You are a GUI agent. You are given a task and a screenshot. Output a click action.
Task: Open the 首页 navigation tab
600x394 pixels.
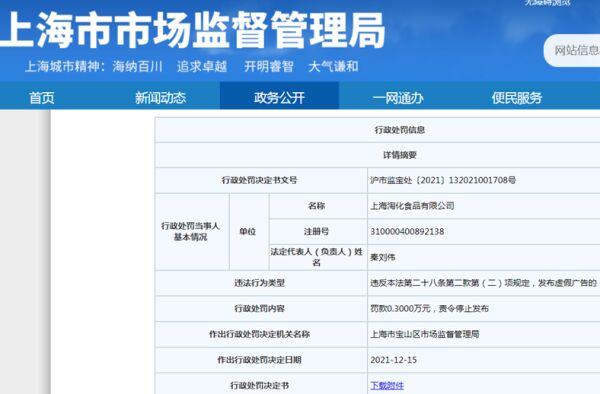coord(42,98)
